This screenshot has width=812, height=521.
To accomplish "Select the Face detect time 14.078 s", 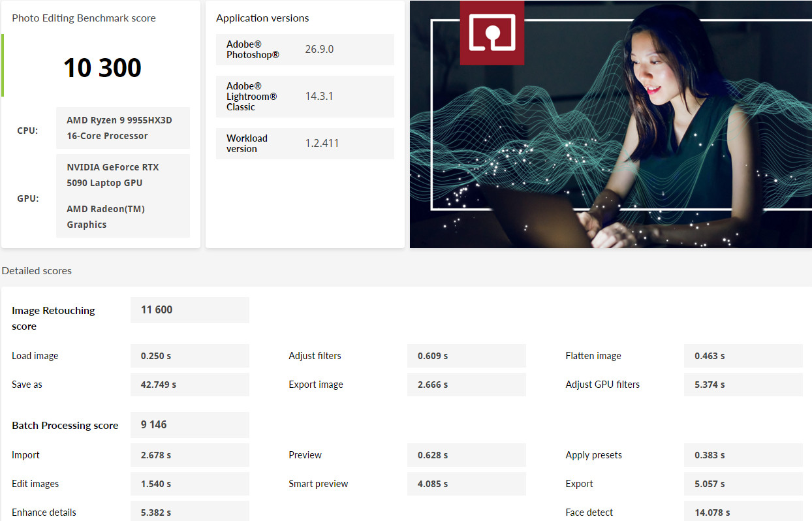I will click(712, 513).
